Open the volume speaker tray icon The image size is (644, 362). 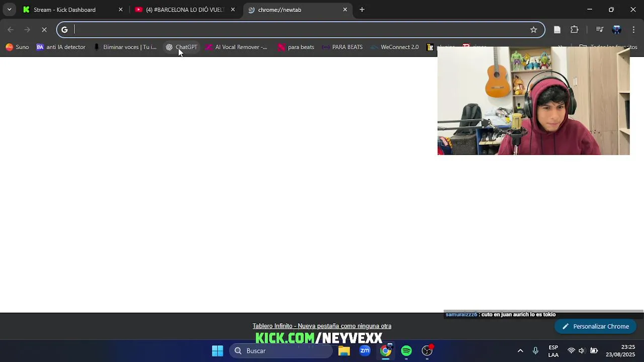[x=582, y=351]
